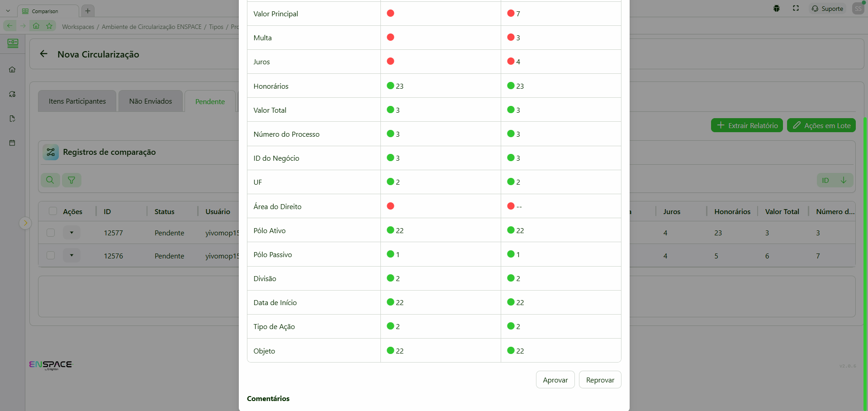Click the back arrow beside Nova Circularização
868x411 pixels.
point(44,54)
